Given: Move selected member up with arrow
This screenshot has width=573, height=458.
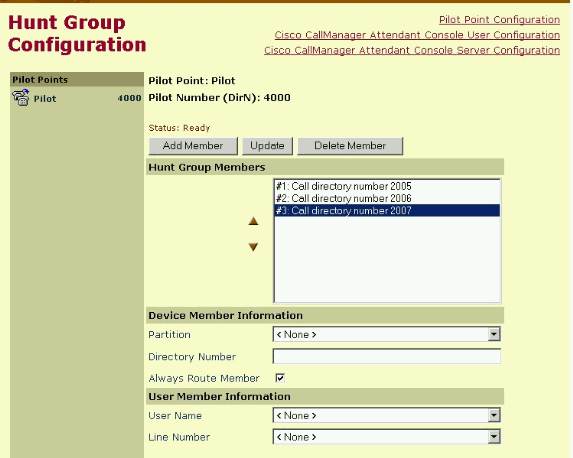Looking at the screenshot, I should click(253, 221).
